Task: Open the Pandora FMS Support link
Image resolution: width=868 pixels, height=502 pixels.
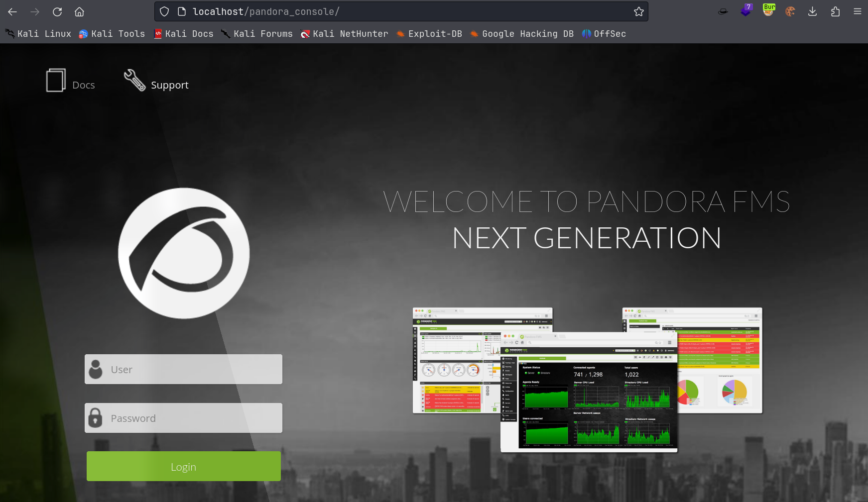Action: point(156,81)
